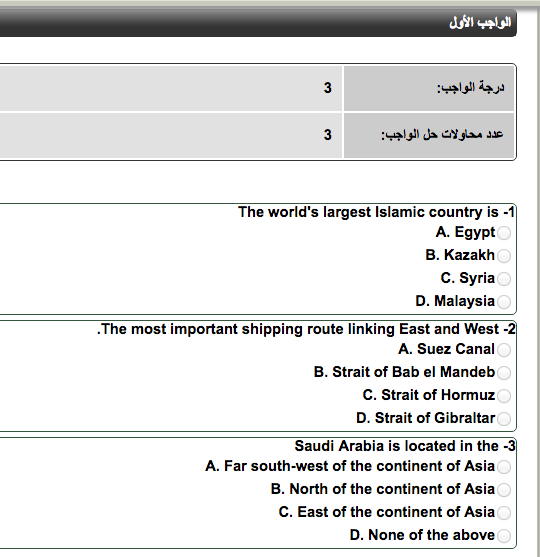The image size is (540, 557).
Task: Pick answer C. Syria
Action: 504,279
